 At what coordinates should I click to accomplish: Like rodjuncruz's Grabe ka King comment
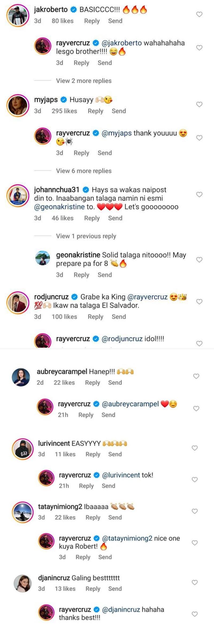click(x=199, y=302)
